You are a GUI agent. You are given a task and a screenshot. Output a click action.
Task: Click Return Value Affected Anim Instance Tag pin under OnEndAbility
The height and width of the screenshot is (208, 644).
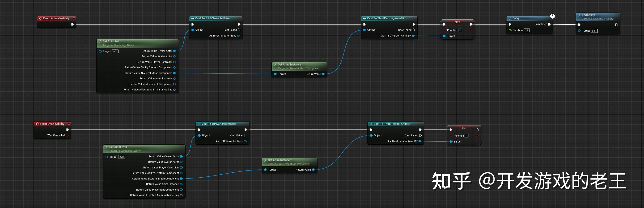[x=181, y=195]
